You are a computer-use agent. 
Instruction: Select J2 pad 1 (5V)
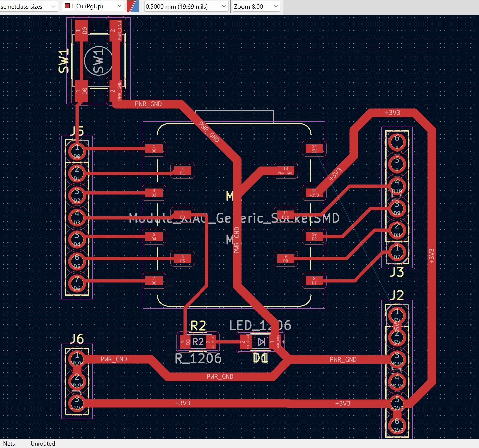coord(397,315)
